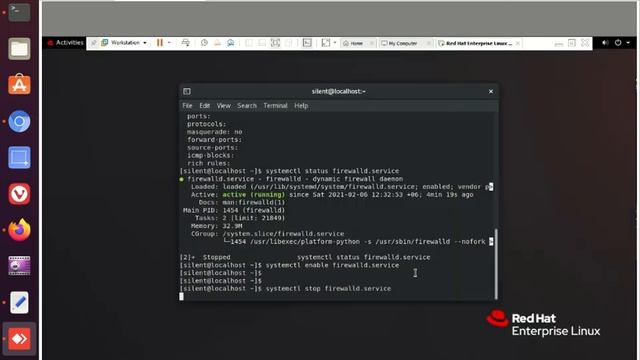Viewport: 640px width, 360px height.
Task: Open the terminal Edit menu
Action: [204, 106]
